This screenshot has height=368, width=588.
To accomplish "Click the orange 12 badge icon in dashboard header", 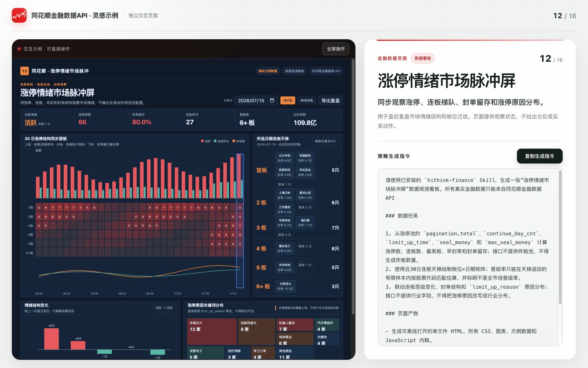I will coord(24,71).
